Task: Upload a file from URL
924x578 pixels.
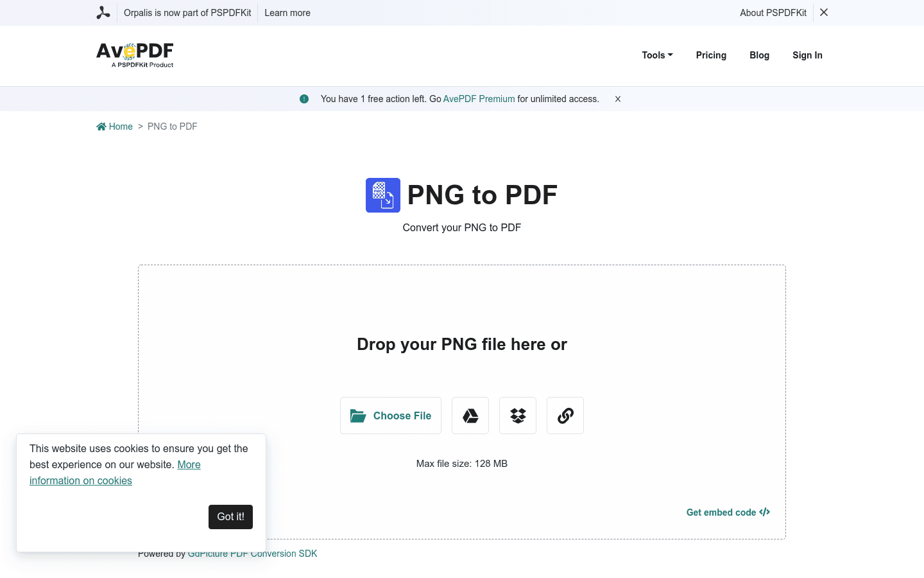Action: (565, 416)
